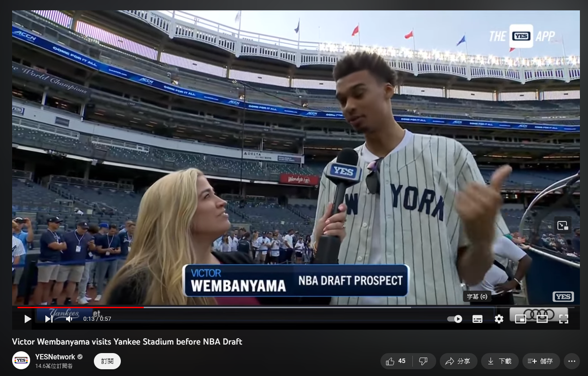This screenshot has width=588, height=376.
Task: Play the video
Action: [27, 319]
